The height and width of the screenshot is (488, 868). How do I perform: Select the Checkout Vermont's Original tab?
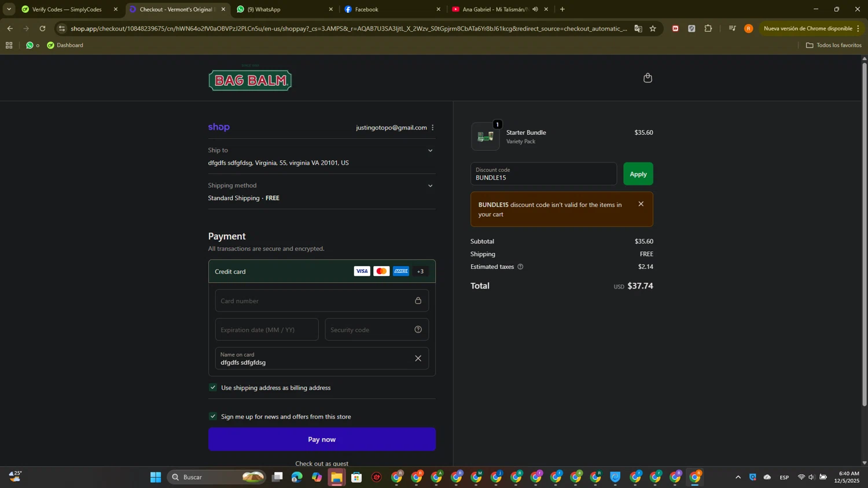(176, 9)
